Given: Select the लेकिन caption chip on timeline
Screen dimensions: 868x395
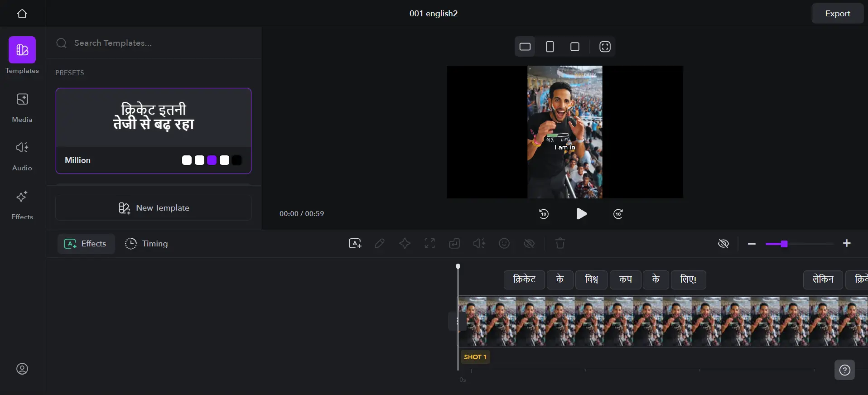Looking at the screenshot, I should coord(823,279).
